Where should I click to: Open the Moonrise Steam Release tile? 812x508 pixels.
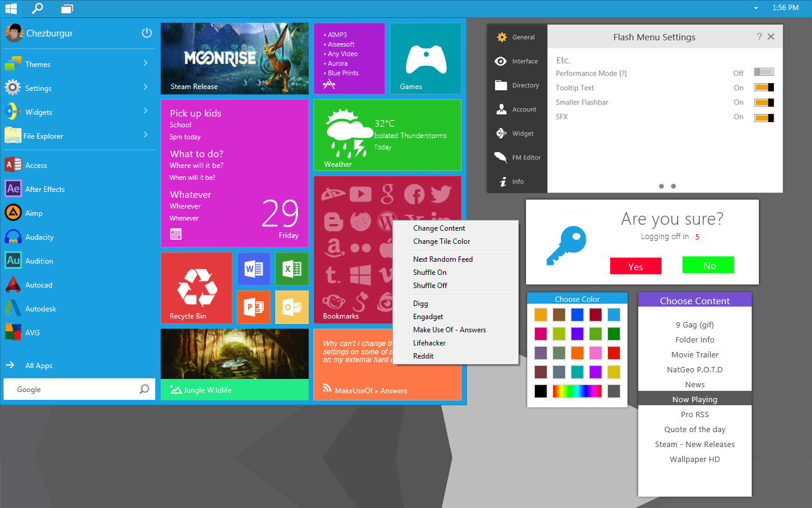pyautogui.click(x=235, y=59)
